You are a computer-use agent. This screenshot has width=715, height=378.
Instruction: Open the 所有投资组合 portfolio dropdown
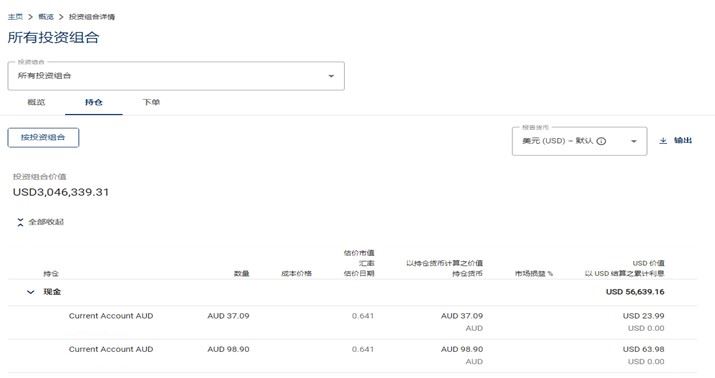click(176, 76)
